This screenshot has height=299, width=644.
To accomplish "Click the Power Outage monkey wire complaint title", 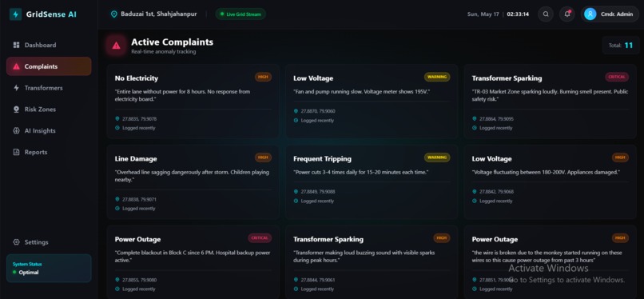I will (495, 239).
